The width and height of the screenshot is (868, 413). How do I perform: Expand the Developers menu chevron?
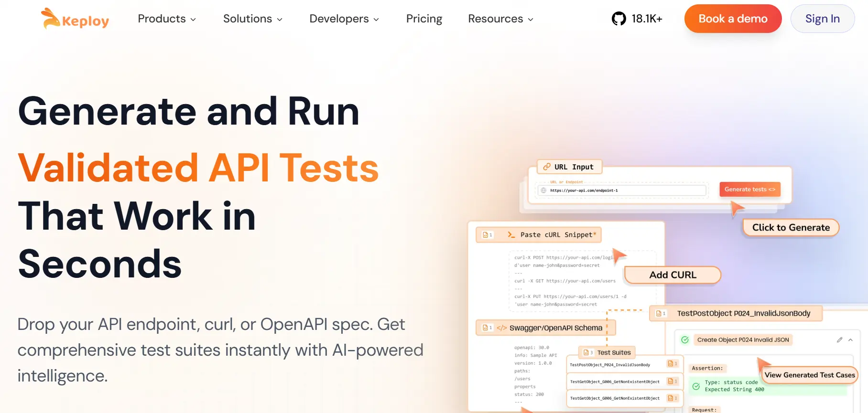click(376, 20)
